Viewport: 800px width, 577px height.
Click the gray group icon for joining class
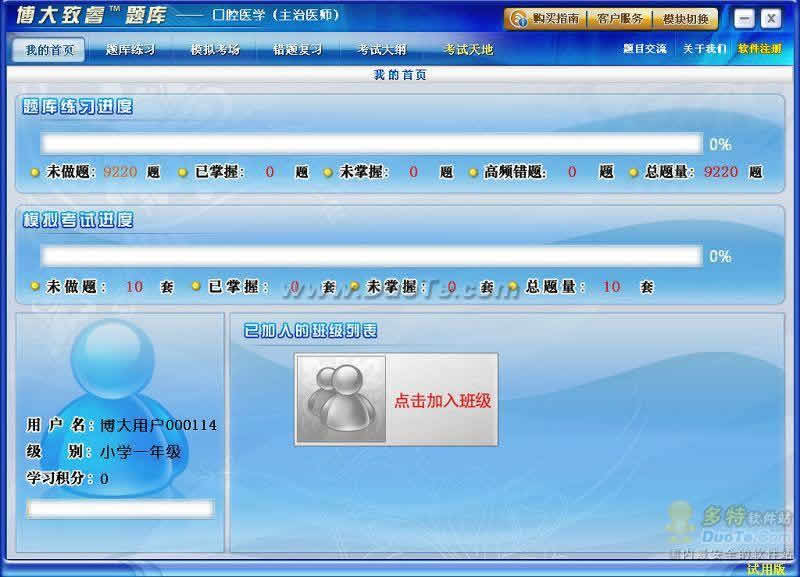(341, 399)
